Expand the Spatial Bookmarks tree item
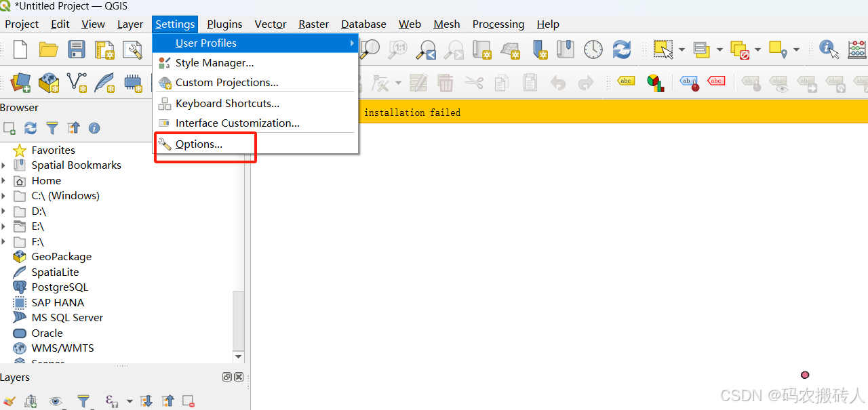868x410 pixels. point(3,165)
